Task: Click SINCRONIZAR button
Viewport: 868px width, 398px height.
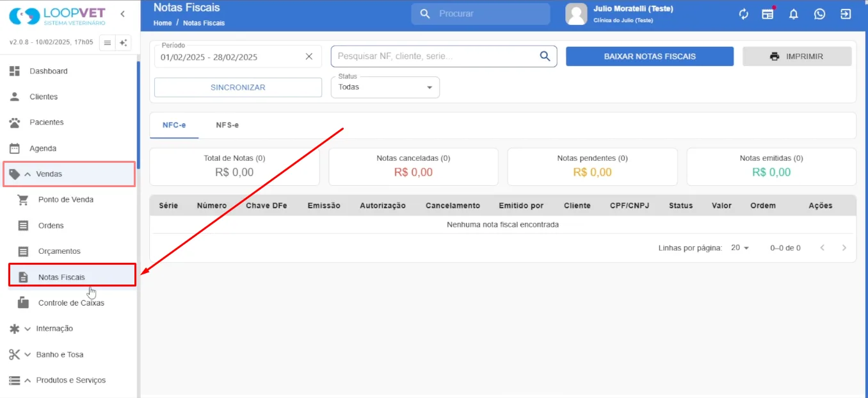Action: (x=238, y=88)
